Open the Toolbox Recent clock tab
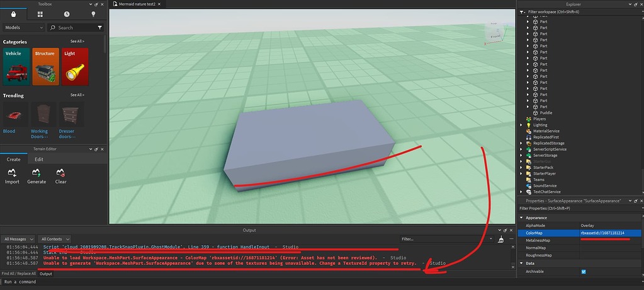This screenshot has width=644, height=290. [67, 14]
